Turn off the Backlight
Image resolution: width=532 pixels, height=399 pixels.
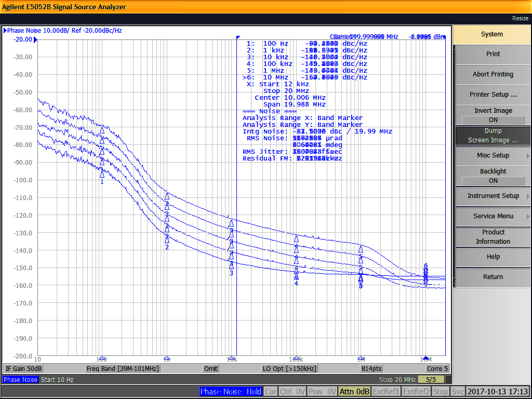click(491, 175)
